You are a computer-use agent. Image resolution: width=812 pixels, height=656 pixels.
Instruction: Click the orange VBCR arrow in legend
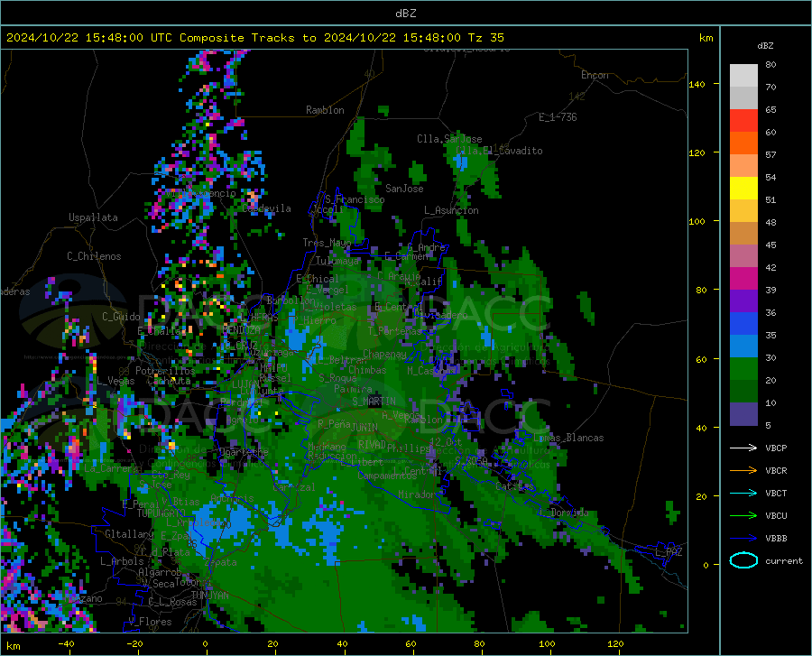(x=743, y=471)
